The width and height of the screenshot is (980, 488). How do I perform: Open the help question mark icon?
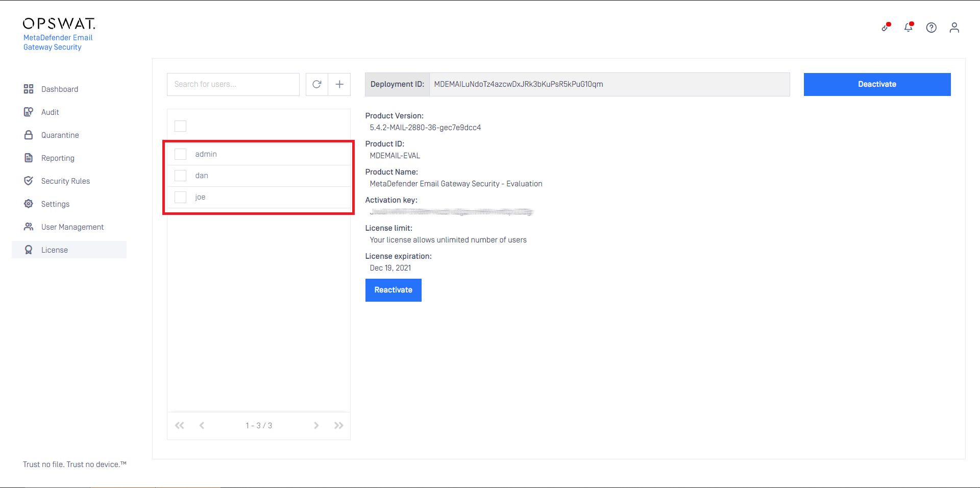pos(932,28)
